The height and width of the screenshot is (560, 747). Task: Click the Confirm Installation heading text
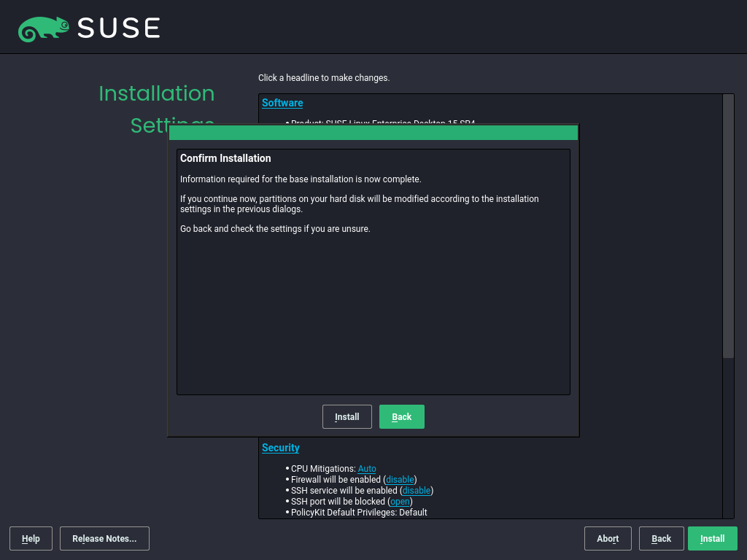pyautogui.click(x=225, y=158)
